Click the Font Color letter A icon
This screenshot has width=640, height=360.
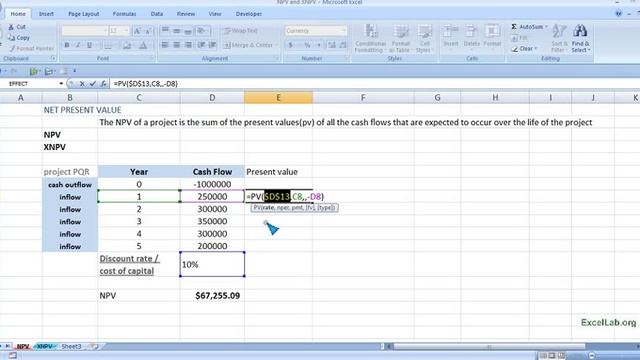coord(143,45)
